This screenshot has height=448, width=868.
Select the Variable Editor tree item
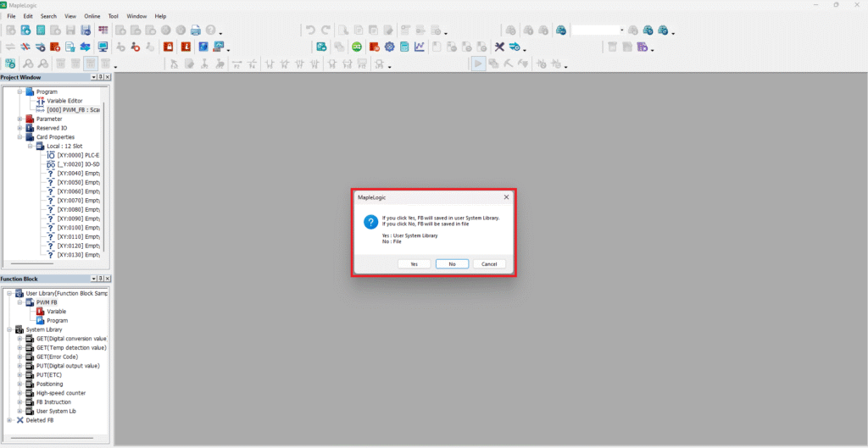pos(64,101)
